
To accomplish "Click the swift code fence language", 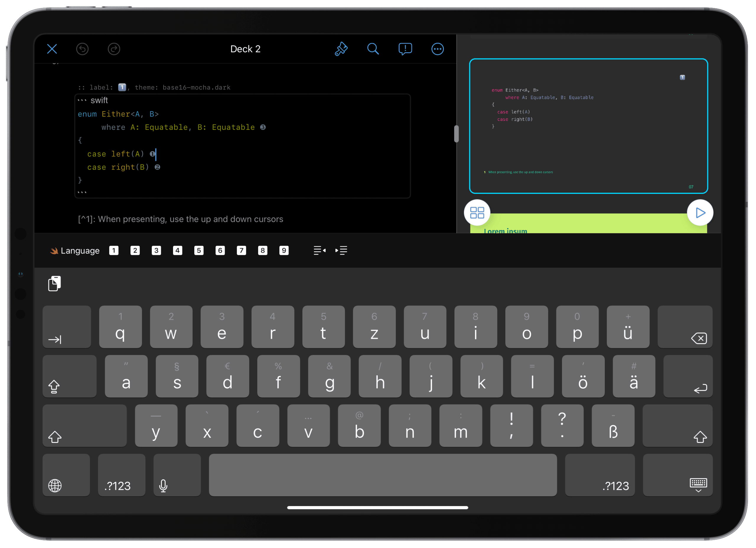I will click(x=99, y=100).
